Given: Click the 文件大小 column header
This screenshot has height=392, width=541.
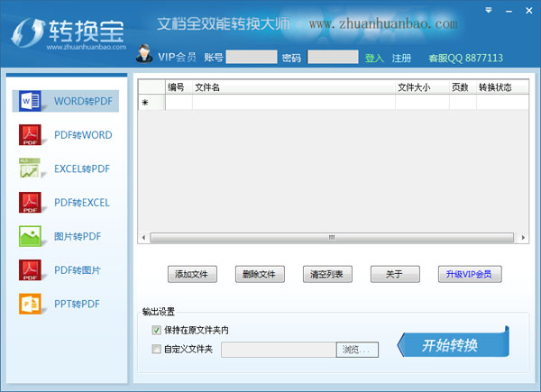Looking at the screenshot, I should click(x=422, y=87).
